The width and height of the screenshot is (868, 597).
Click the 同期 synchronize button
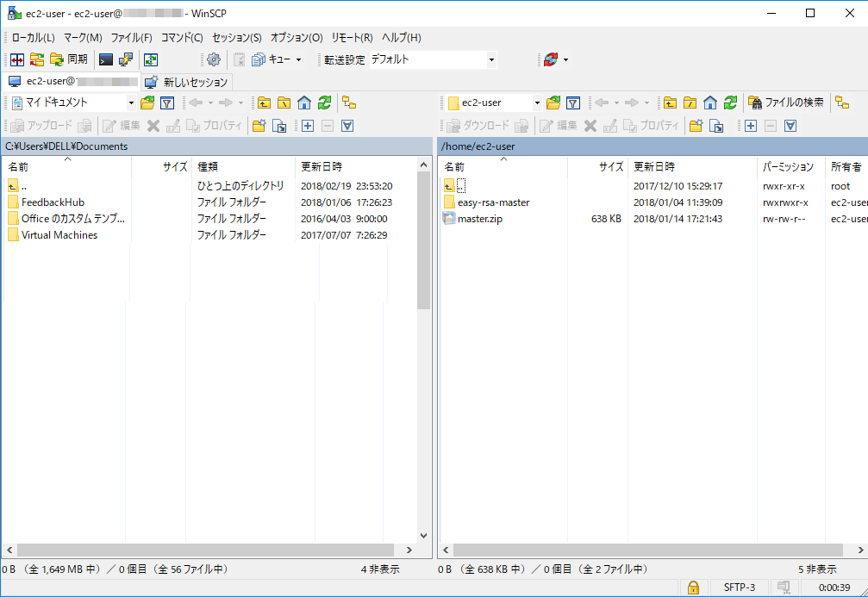coord(69,59)
